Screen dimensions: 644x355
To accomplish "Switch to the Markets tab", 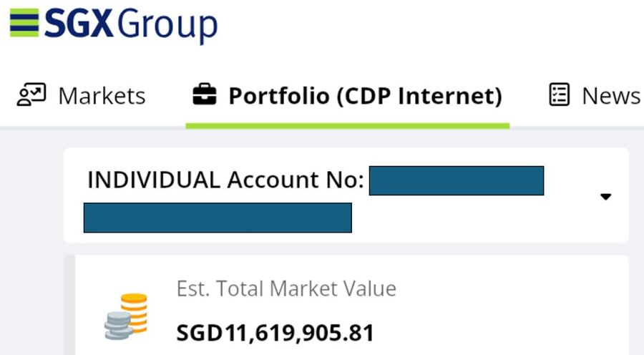I will [x=102, y=96].
